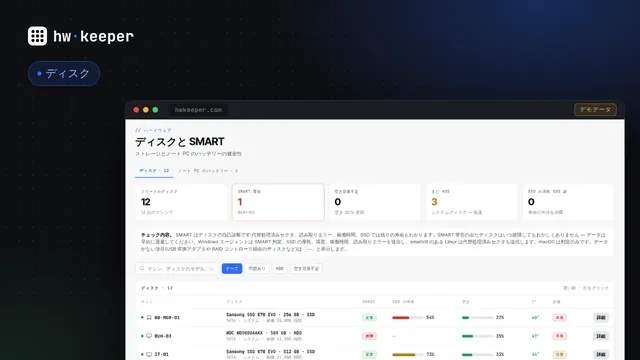Image resolution: width=640 pixels, height=360 pixels.
Task: Switch to the ディスク · 12 tab
Action: point(154,171)
